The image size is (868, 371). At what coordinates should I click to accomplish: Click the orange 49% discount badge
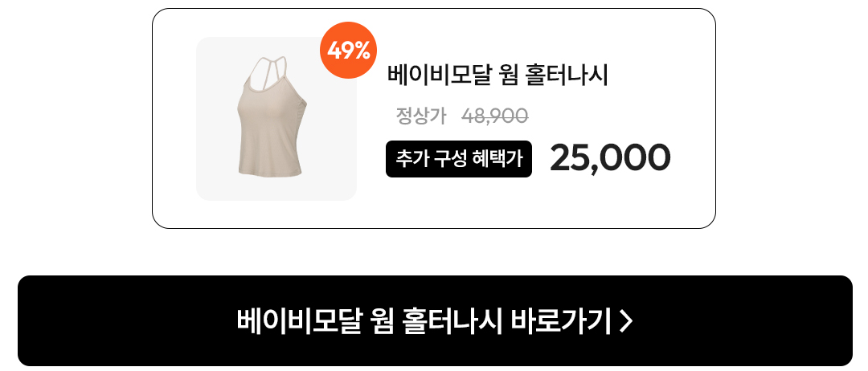[348, 50]
